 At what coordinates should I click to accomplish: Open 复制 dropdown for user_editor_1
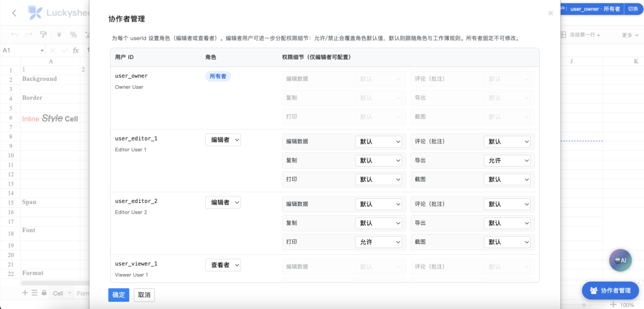(x=378, y=160)
